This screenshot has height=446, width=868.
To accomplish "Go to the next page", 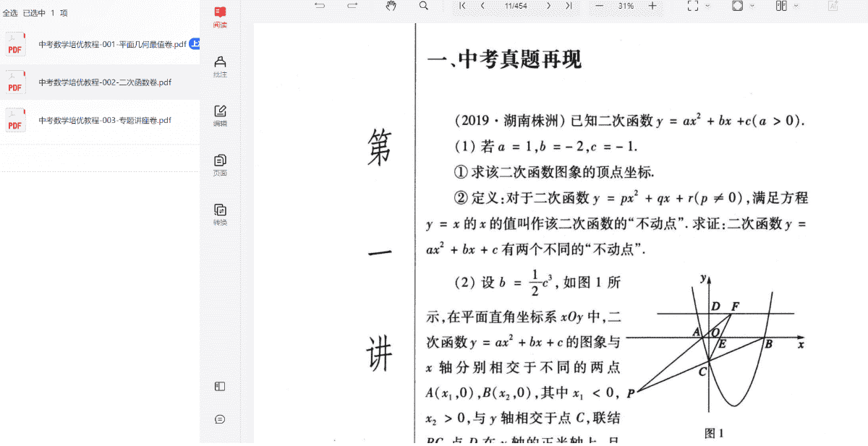I will click(x=549, y=6).
